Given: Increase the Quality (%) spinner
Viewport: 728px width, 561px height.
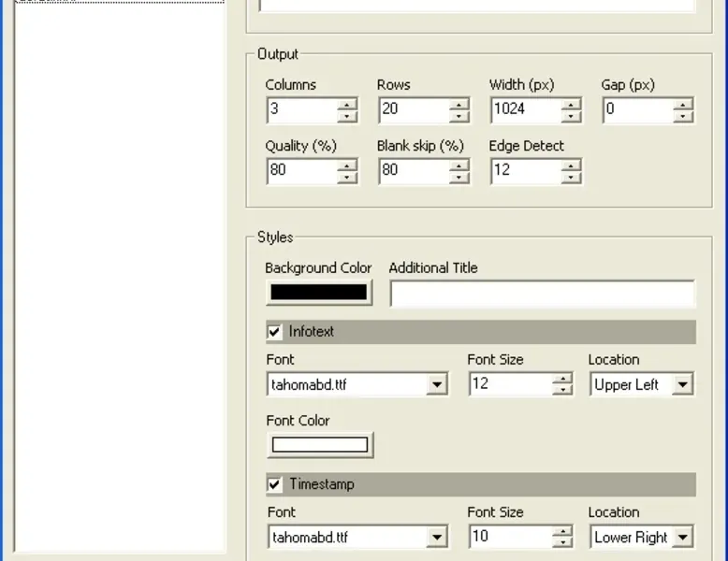Looking at the screenshot, I should 347,165.
